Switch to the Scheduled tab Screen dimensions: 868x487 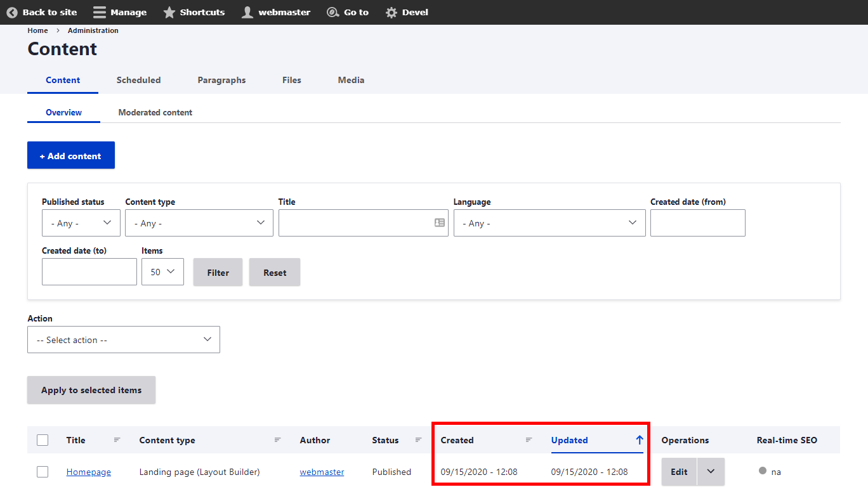coord(138,81)
